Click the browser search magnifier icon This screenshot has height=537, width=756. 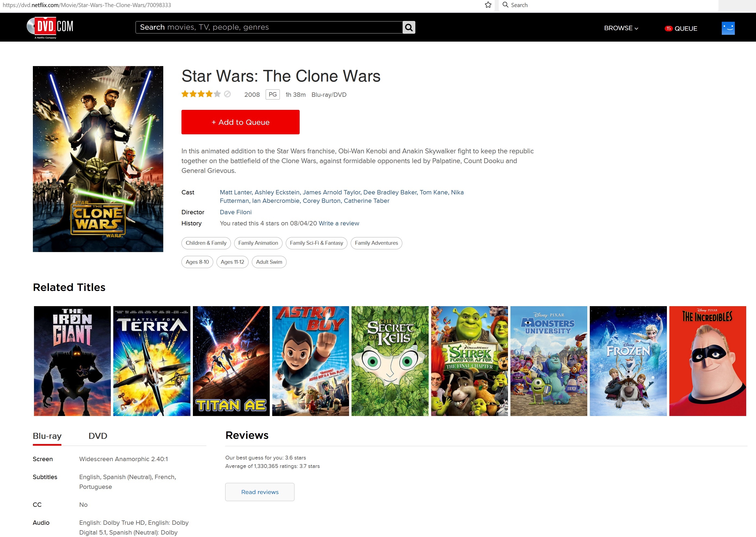click(505, 5)
